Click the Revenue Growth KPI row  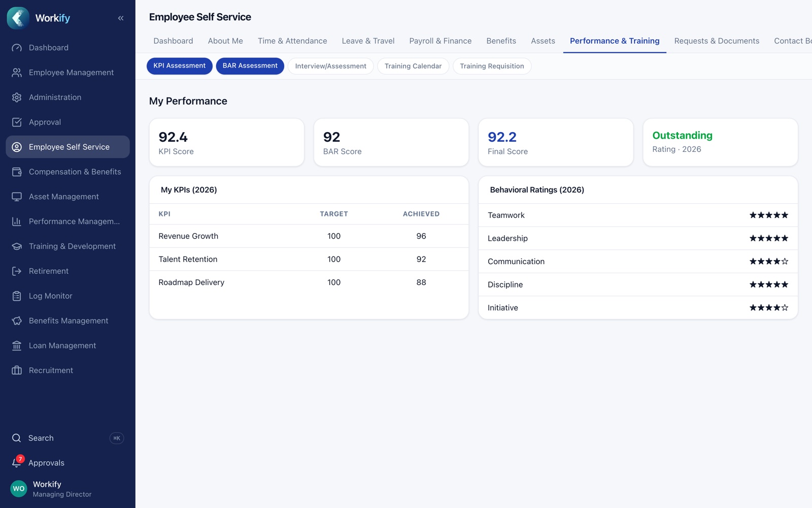point(309,236)
